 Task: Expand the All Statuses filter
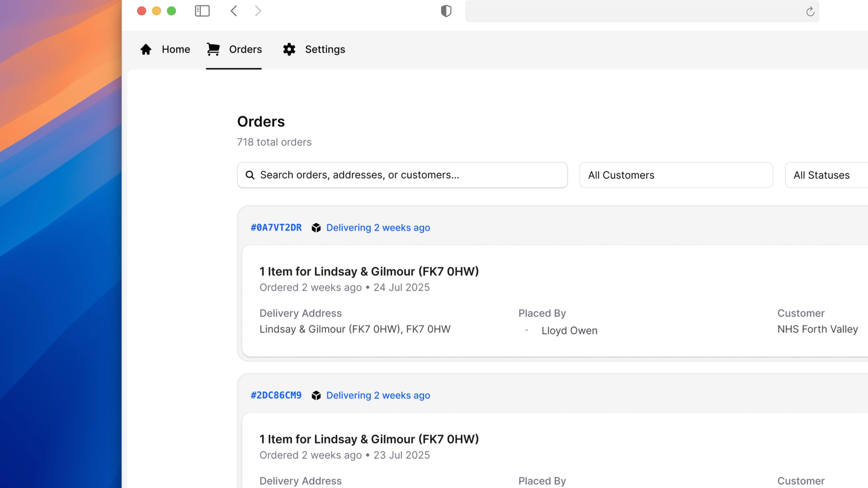point(826,175)
